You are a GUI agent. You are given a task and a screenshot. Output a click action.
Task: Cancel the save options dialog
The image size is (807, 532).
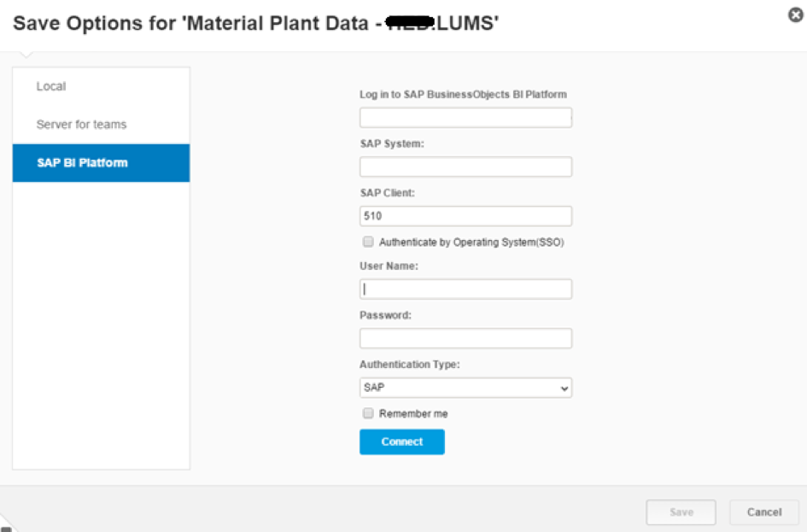[763, 512]
